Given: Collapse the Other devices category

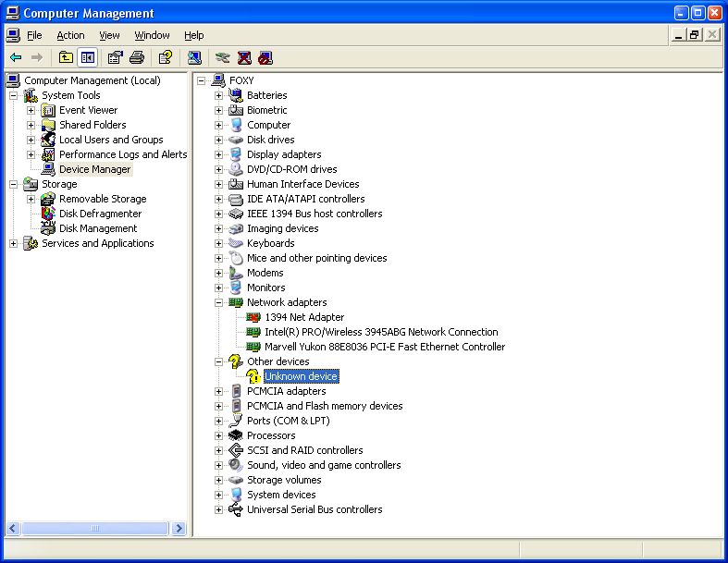Looking at the screenshot, I should (218, 361).
